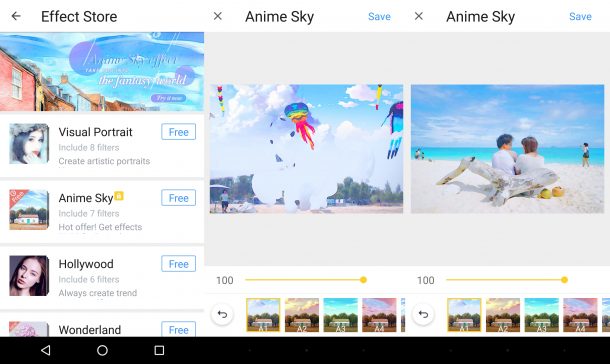The height and width of the screenshot is (364, 610).
Task: Click the 'Wonderland' title text
Action: point(89,330)
